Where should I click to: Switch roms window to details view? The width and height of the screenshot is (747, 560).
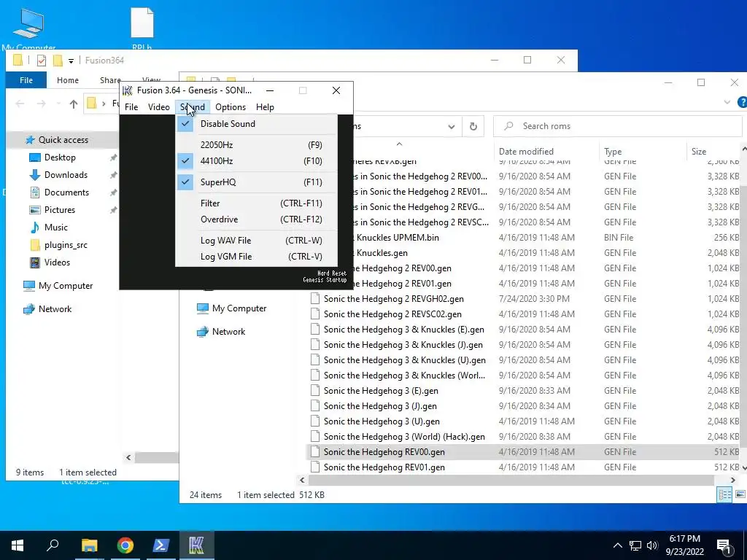pyautogui.click(x=724, y=495)
